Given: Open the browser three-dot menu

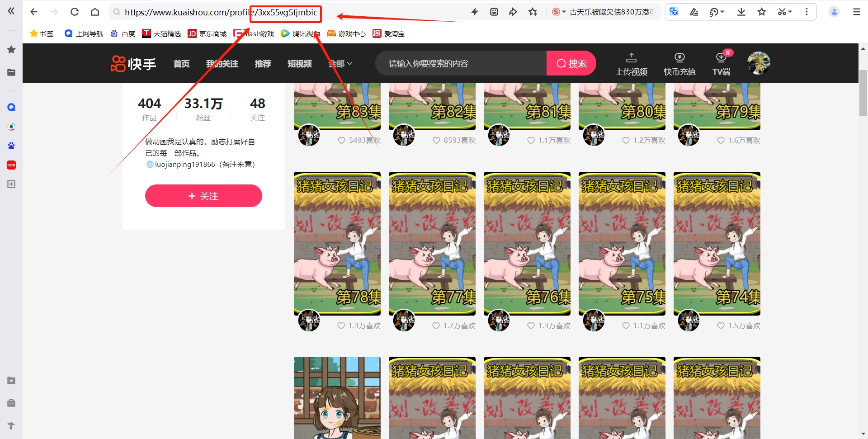Looking at the screenshot, I should [x=807, y=12].
